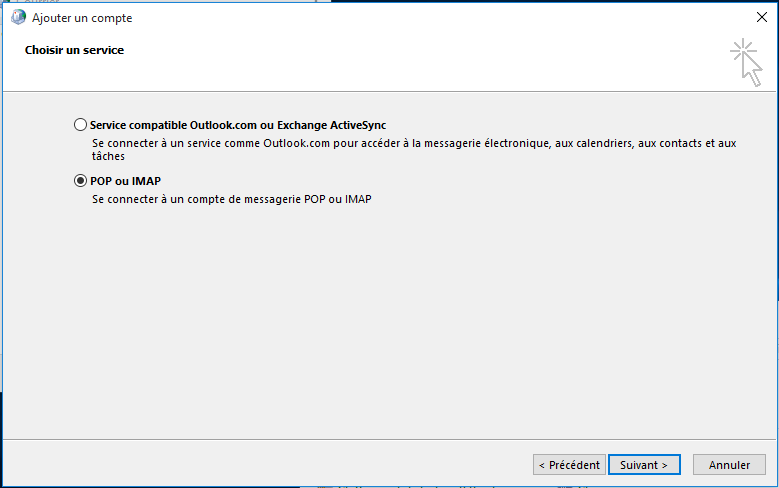Click the globe icon in the title bar
The image size is (779, 488).
[x=18, y=18]
